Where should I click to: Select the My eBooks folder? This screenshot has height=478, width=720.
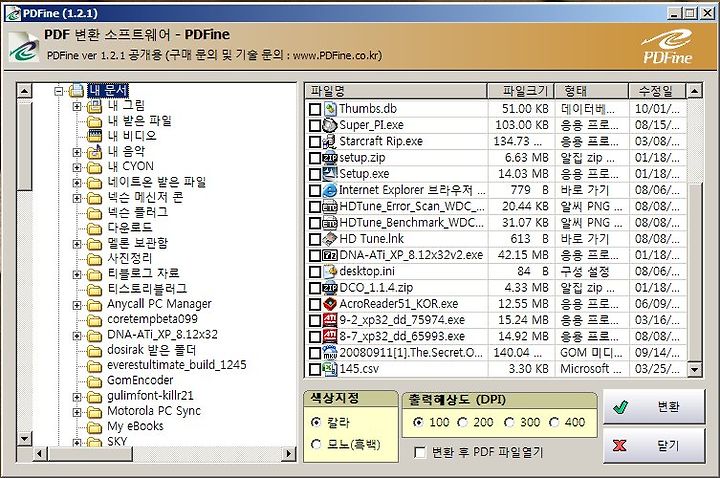coord(135,426)
